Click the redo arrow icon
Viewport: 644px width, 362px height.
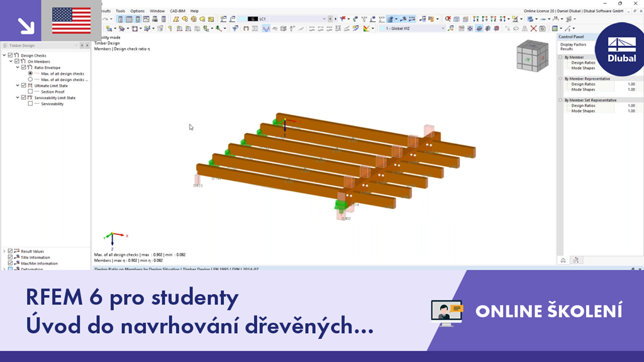[105, 19]
